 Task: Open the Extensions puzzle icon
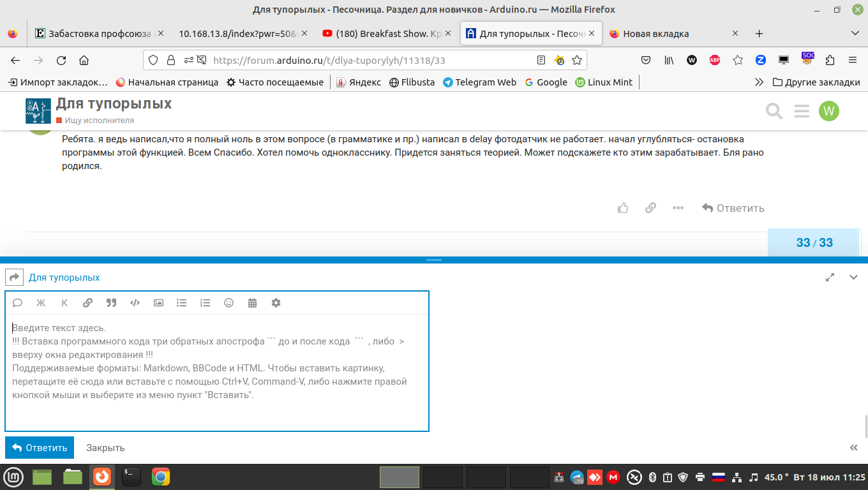(830, 60)
